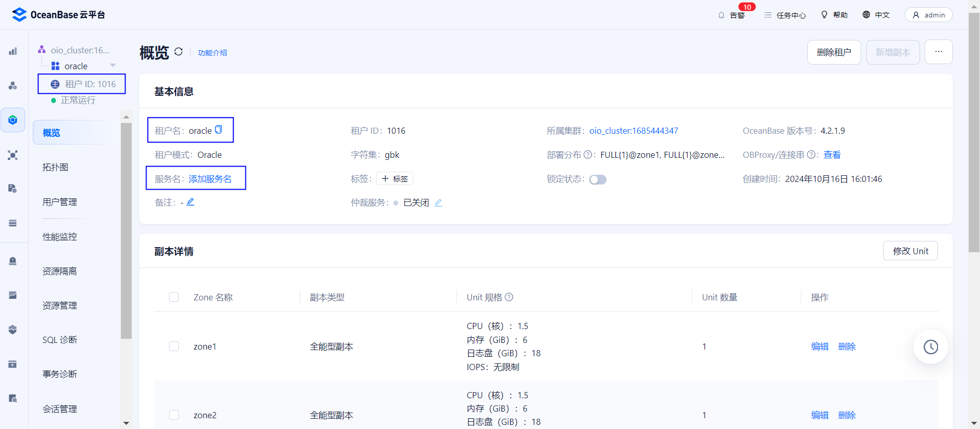Check the zone1 row checkbox
980x429 pixels.
click(x=174, y=346)
